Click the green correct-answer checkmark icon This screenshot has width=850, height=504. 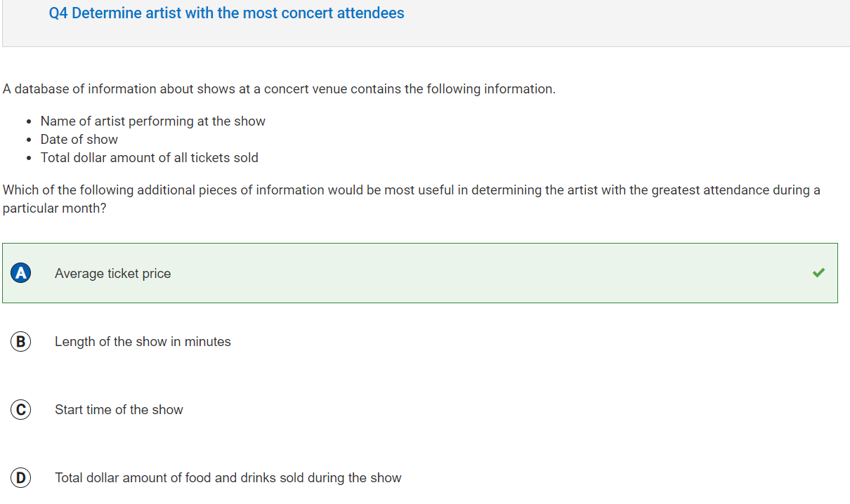[818, 273]
